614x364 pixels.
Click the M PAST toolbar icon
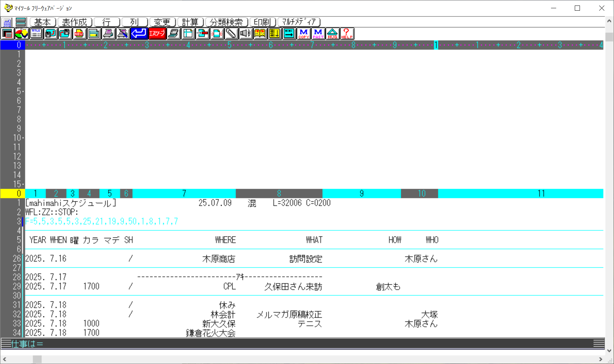click(x=318, y=34)
